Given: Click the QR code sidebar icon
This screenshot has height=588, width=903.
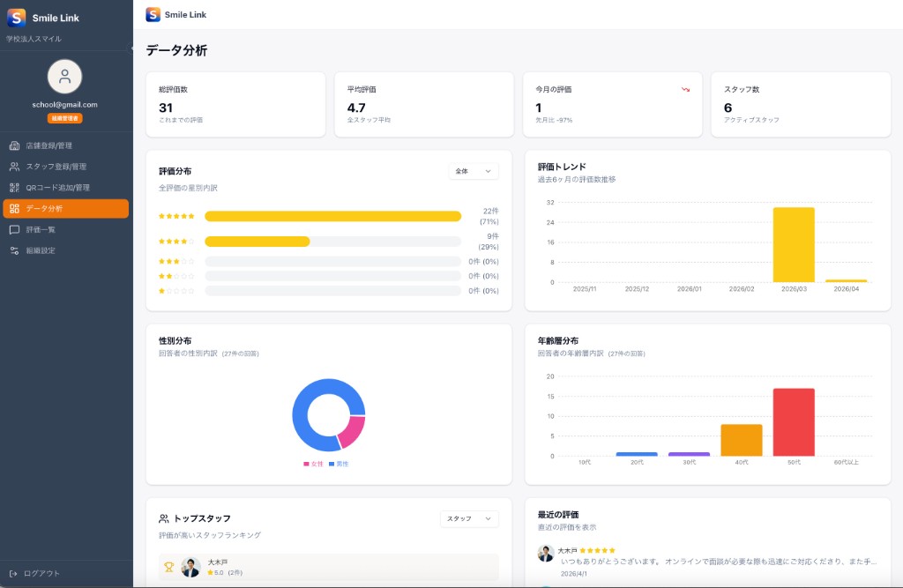Looking at the screenshot, I should [14, 188].
